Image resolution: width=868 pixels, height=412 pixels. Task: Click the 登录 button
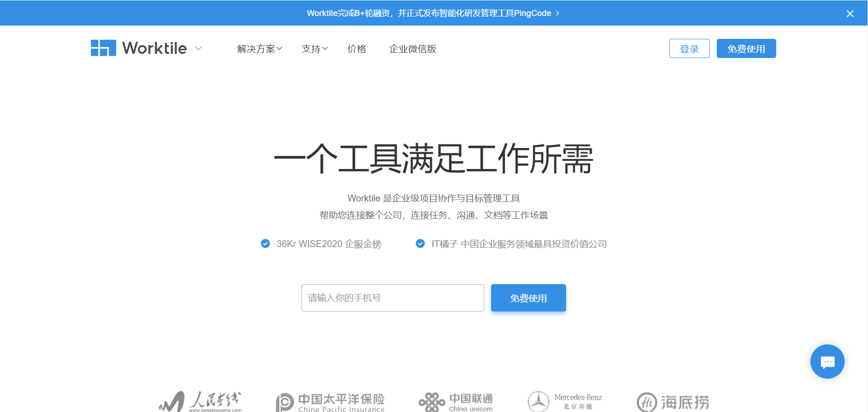[x=689, y=48]
